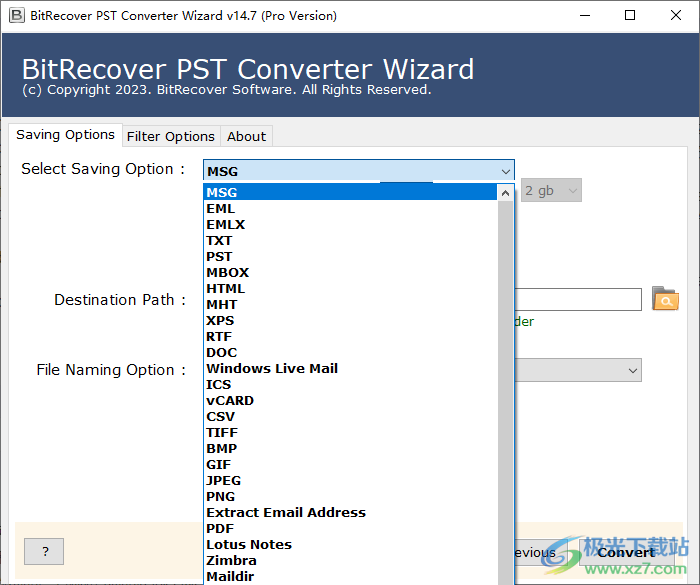Maximize the PST Converter Wizard window
700x585 pixels.
click(630, 16)
